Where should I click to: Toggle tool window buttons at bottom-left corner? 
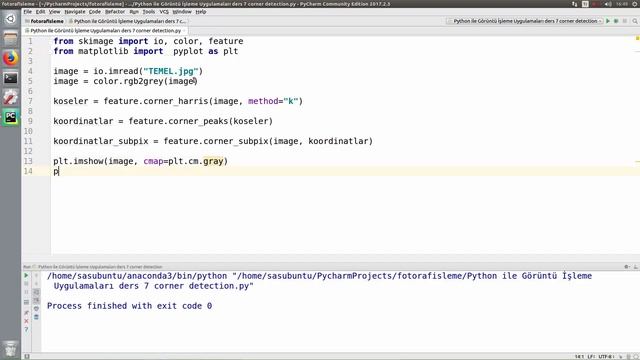[27, 356]
